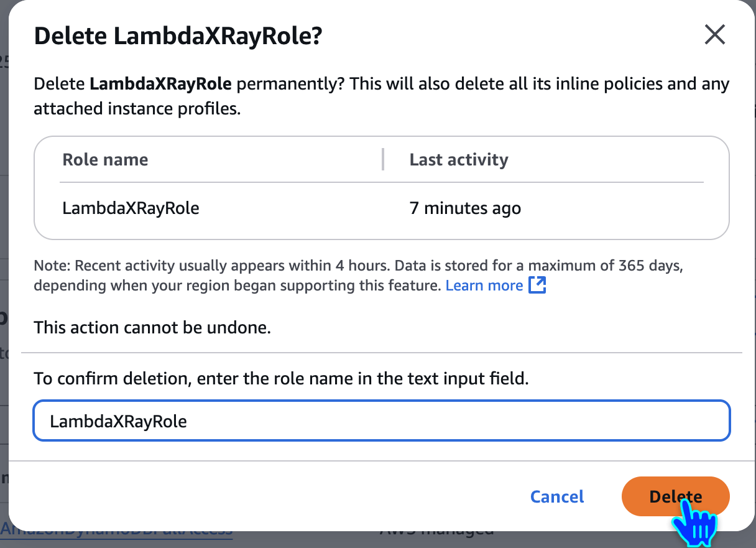Click the "This action cannot be undone" warning
756x548 pixels.
pyautogui.click(x=152, y=327)
